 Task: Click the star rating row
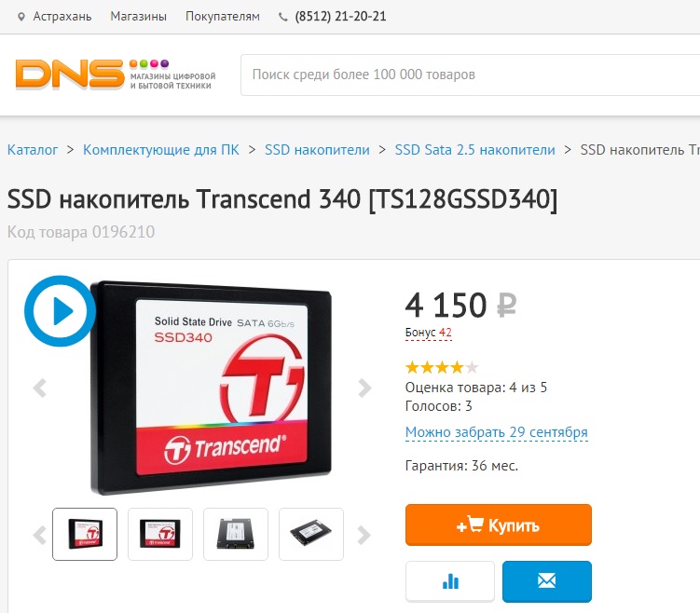point(442,368)
